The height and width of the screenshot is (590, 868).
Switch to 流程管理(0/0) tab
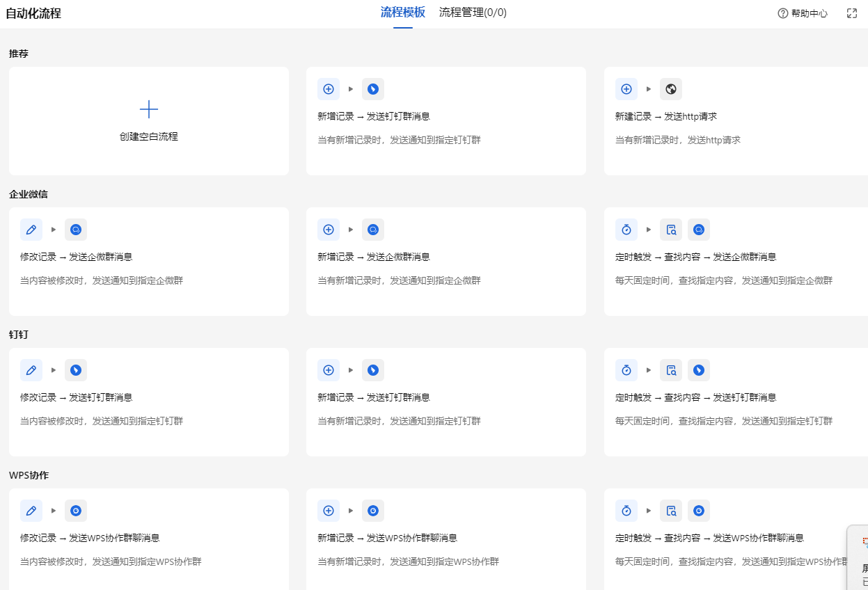point(473,13)
